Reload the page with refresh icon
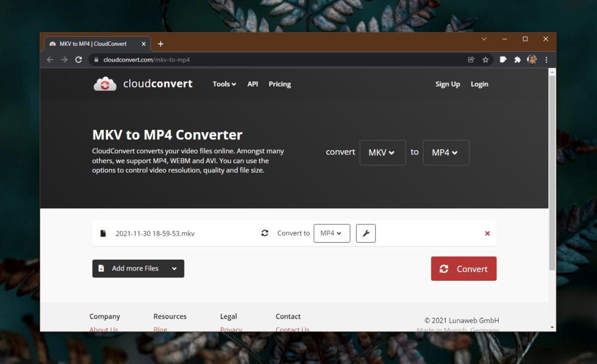The image size is (597, 364). coord(78,60)
